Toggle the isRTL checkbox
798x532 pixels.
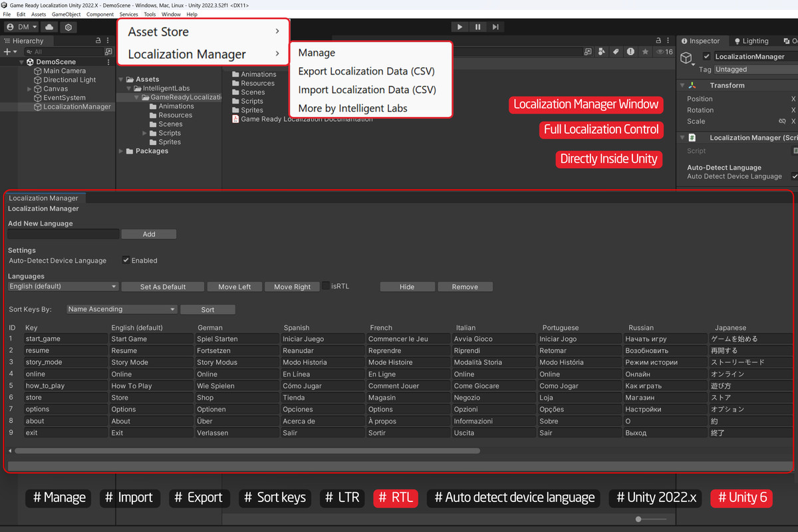[326, 286]
